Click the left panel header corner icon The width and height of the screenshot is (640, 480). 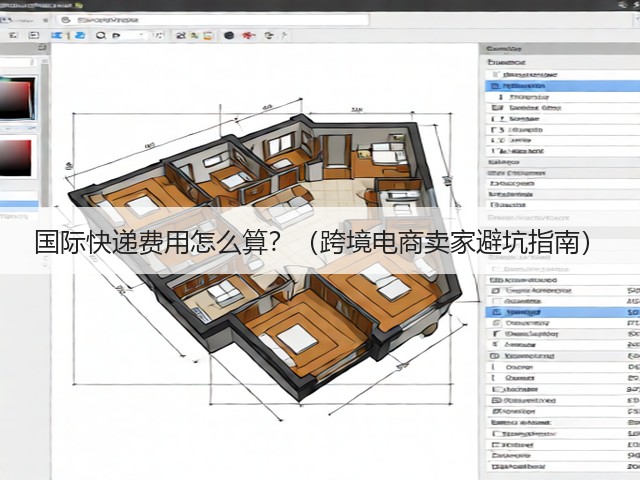tap(42, 48)
